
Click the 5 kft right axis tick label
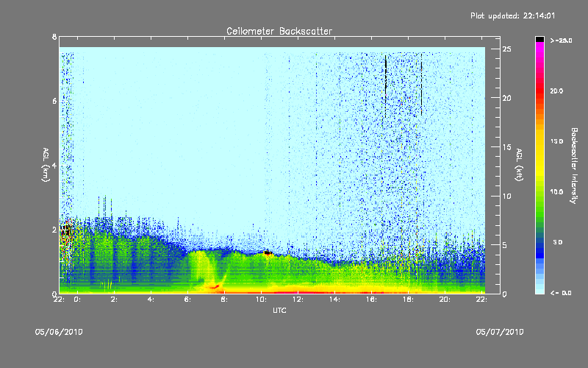[505, 245]
